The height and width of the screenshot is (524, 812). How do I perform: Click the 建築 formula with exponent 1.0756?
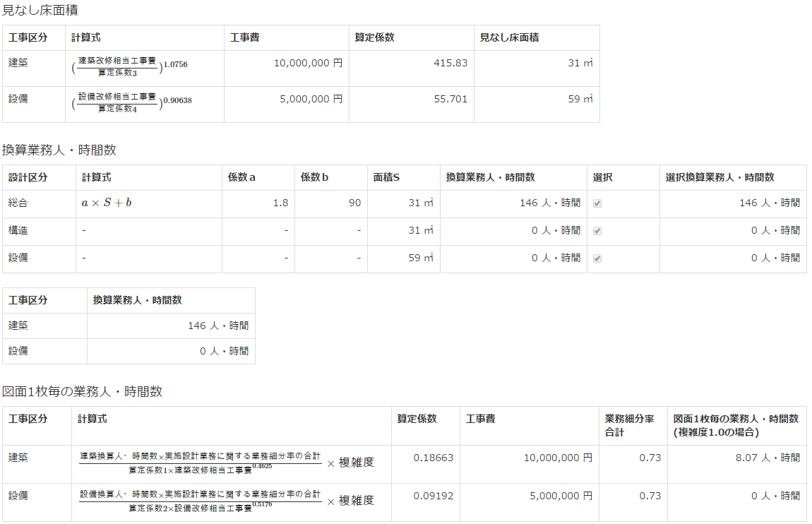click(129, 67)
